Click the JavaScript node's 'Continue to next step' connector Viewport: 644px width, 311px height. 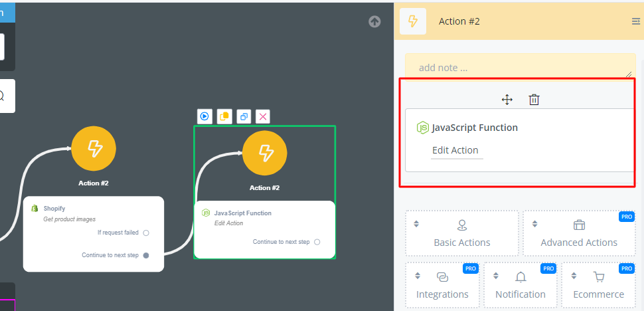(317, 242)
